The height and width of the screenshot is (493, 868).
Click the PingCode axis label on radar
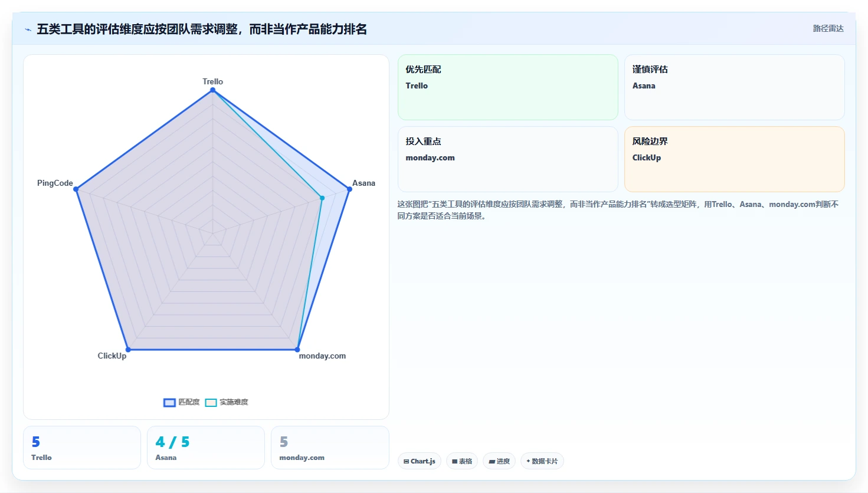pos(55,183)
